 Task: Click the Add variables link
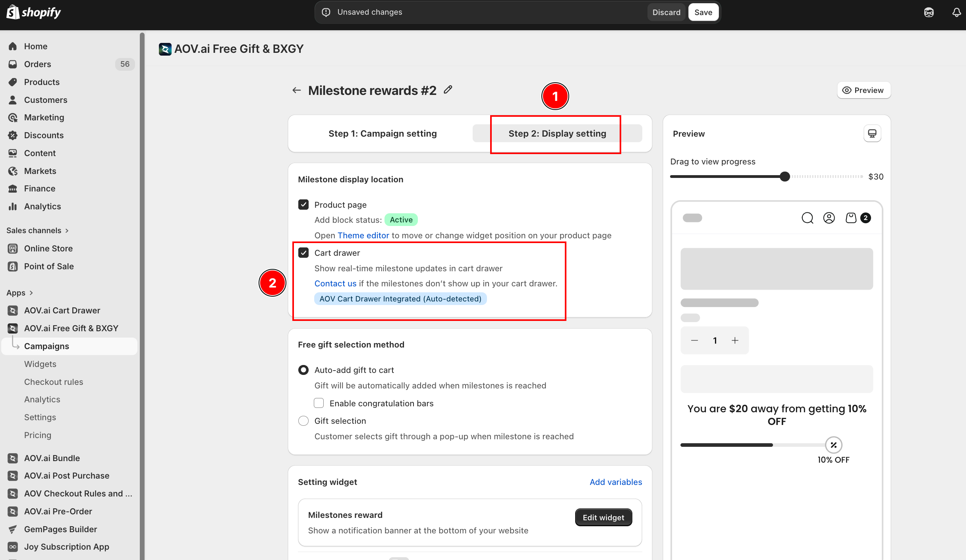coord(616,482)
